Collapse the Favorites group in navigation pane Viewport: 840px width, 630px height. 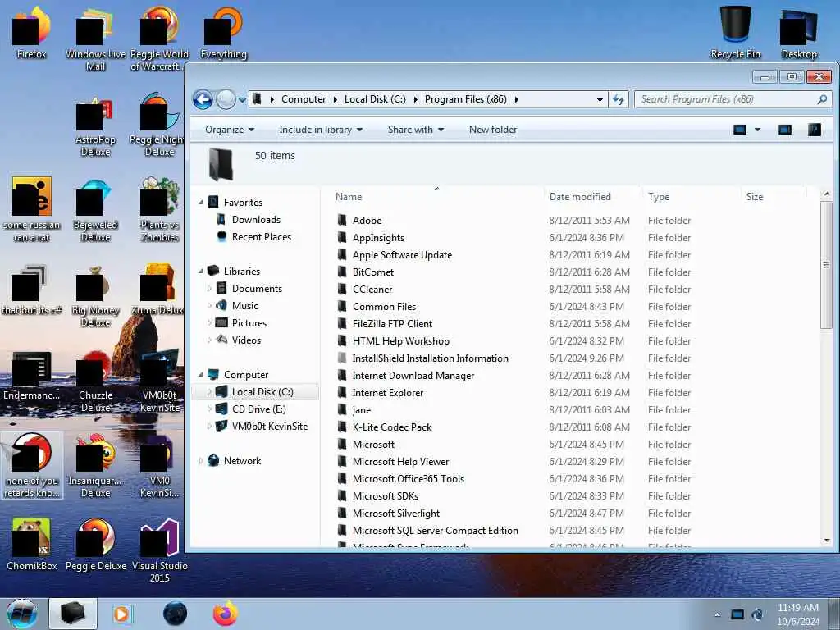201,203
